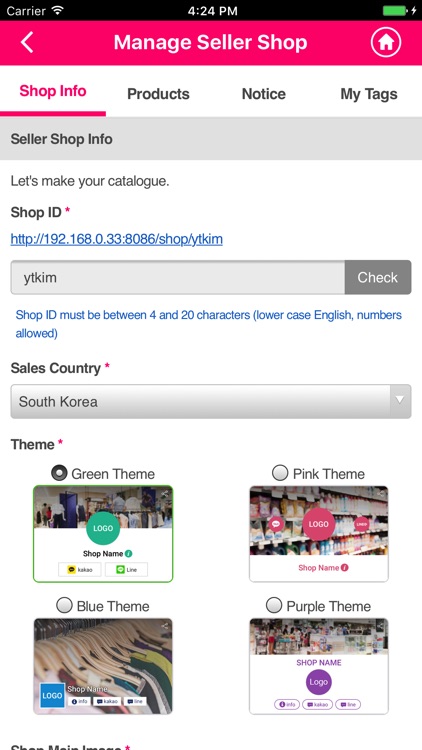
Task: Click the battery indicator icon
Action: click(x=397, y=11)
